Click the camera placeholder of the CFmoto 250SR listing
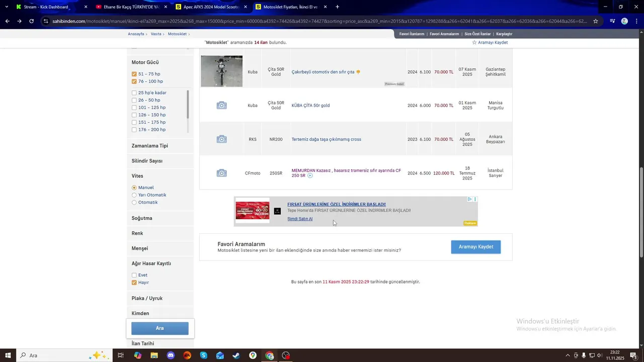 [x=221, y=173]
